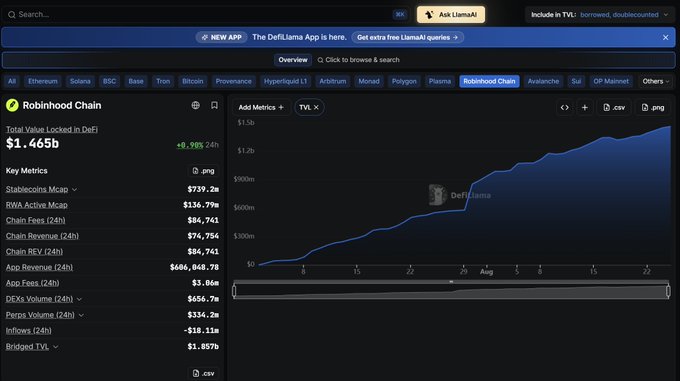This screenshot has width=680, height=381.
Task: Select the BSC chain tab
Action: [x=109, y=81]
